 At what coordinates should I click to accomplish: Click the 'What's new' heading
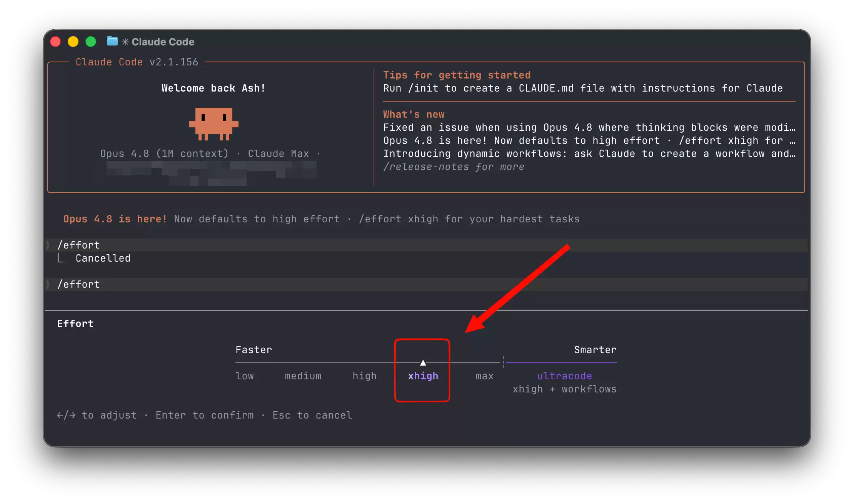(414, 114)
